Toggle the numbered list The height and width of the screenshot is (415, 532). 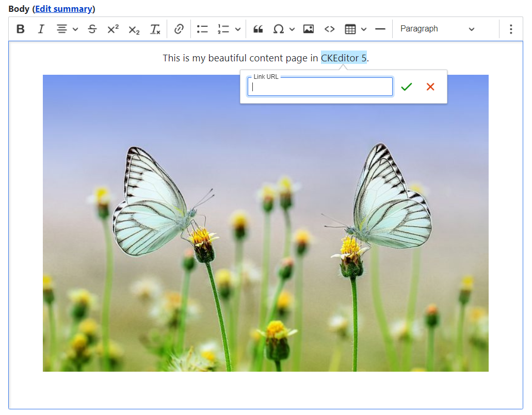[224, 29]
